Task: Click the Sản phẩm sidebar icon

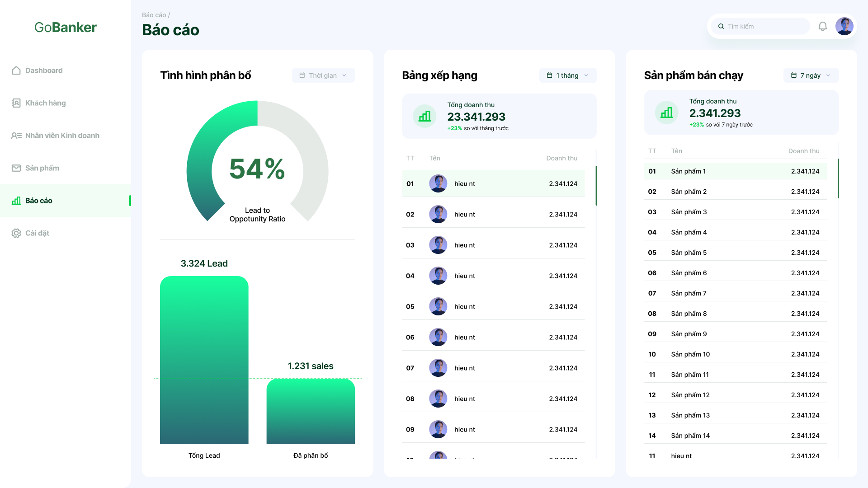Action: click(16, 168)
